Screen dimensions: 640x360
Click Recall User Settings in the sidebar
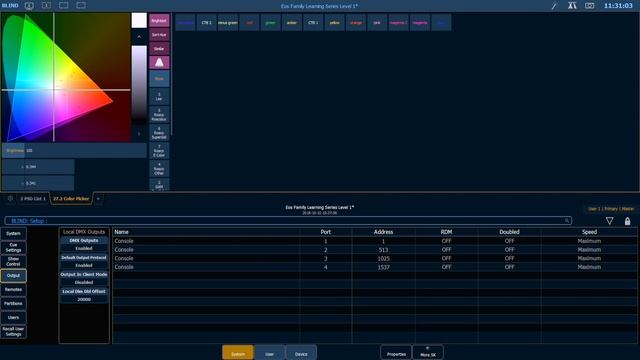13,331
